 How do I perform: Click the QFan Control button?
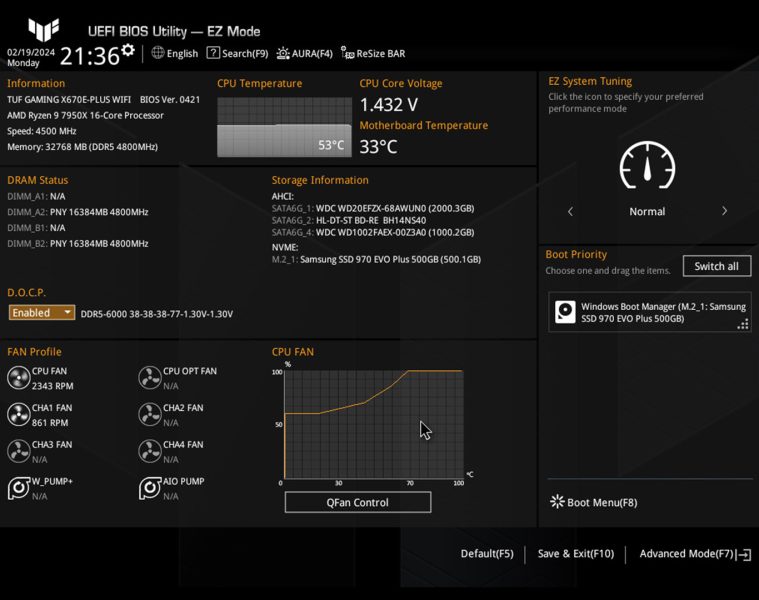point(358,502)
